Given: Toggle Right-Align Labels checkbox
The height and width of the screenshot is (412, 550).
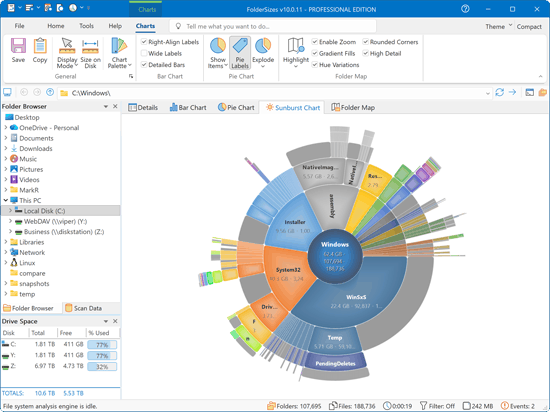Looking at the screenshot, I should pyautogui.click(x=144, y=42).
